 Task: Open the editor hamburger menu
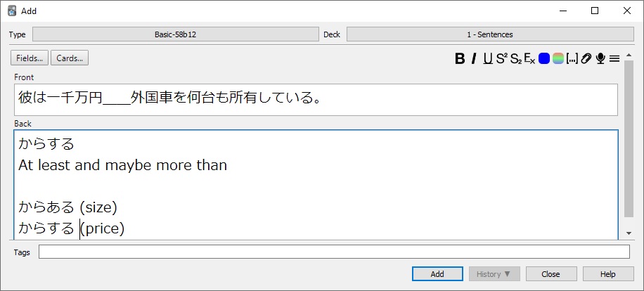614,58
